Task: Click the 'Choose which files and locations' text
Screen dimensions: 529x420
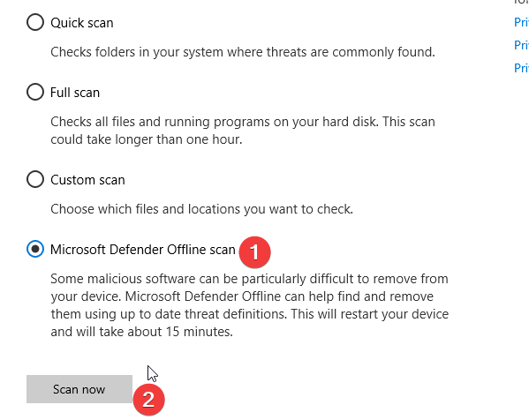Action: coord(201,209)
